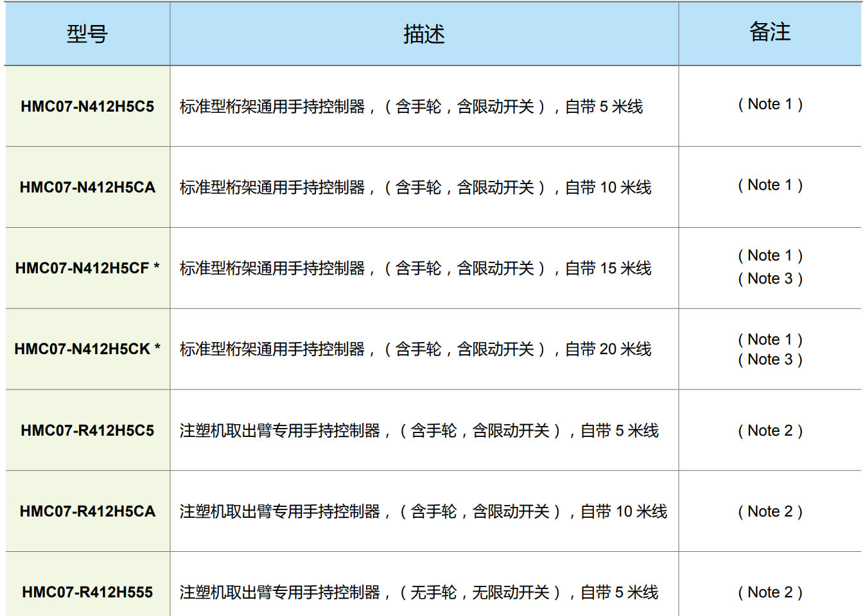Select model HMC07-R412H555
865x616 pixels.
click(87, 592)
